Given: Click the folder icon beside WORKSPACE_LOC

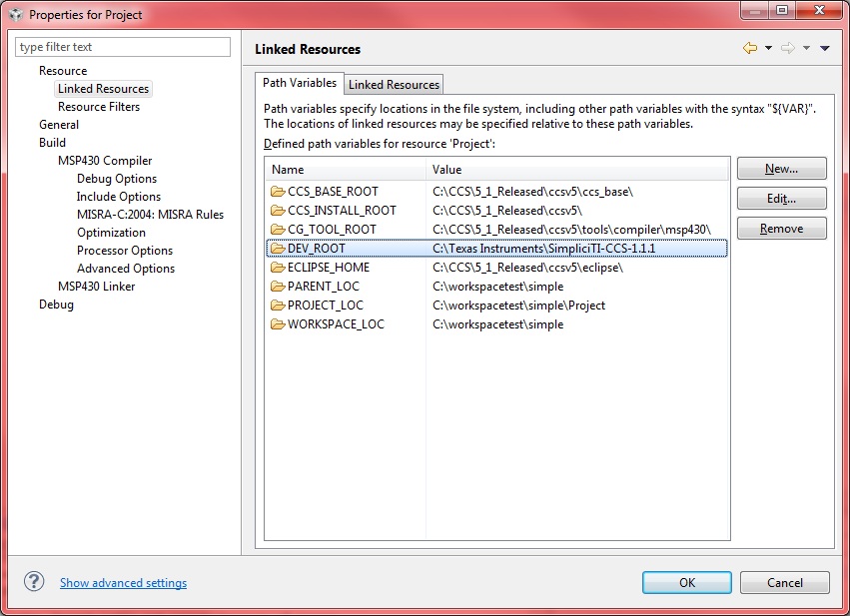Looking at the screenshot, I should click(277, 323).
